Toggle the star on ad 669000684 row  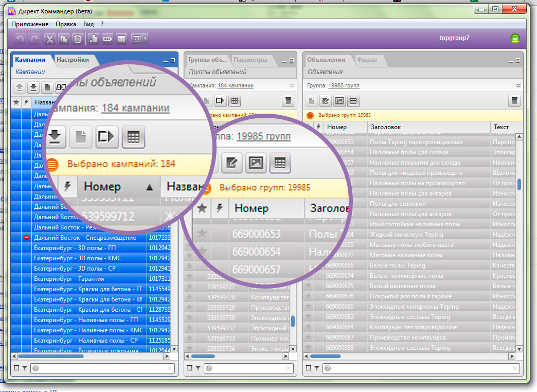tap(308, 327)
